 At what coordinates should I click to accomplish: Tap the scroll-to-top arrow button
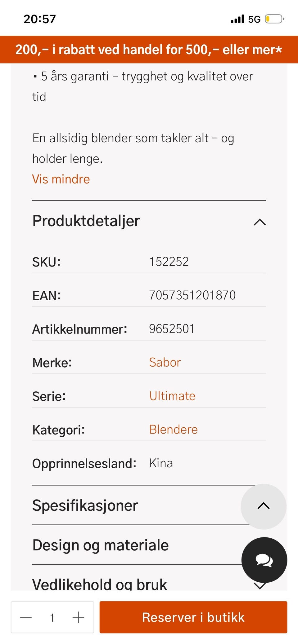point(264,506)
